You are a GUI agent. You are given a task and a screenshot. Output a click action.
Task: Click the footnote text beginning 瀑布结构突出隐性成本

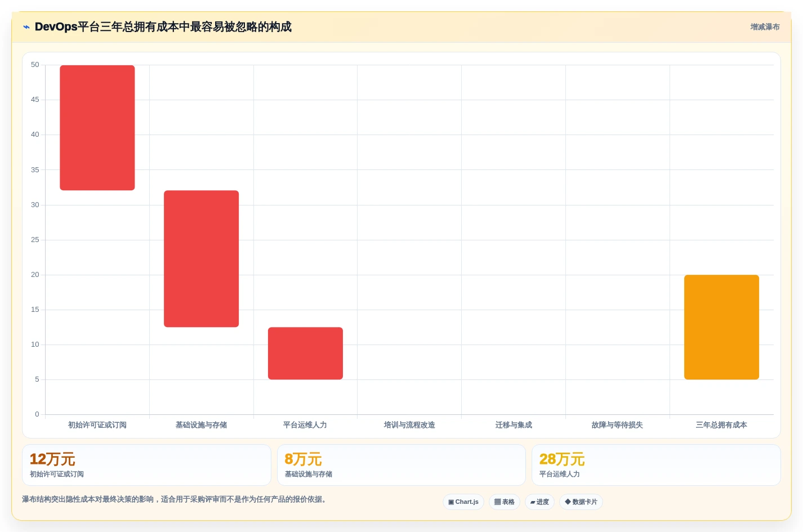click(x=176, y=499)
